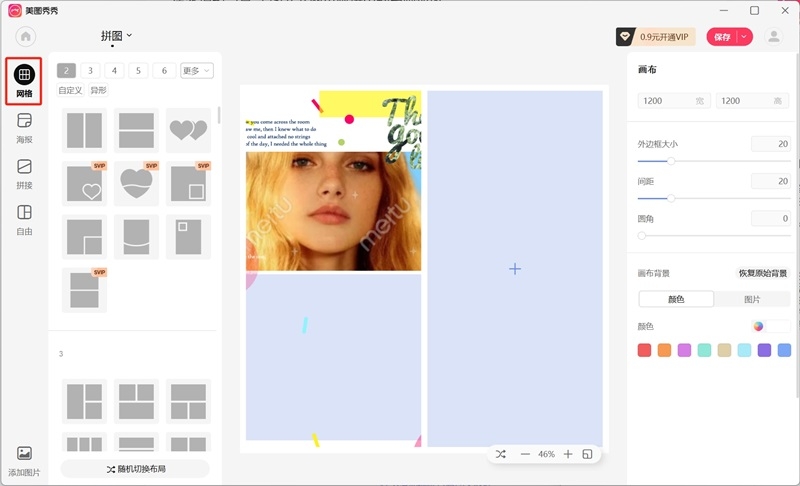This screenshot has height=486, width=800.
Task: Choose the double-heart layout thumbnail
Action: [188, 130]
